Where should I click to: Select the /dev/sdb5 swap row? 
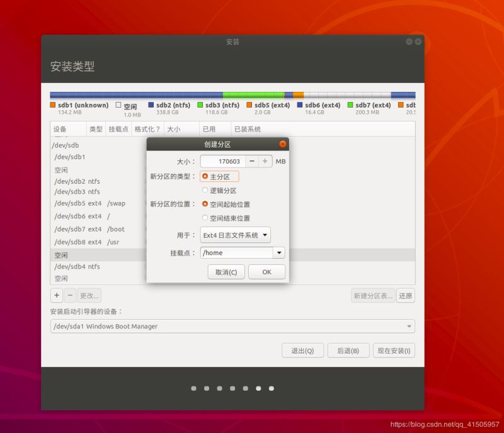pyautogui.click(x=94, y=203)
